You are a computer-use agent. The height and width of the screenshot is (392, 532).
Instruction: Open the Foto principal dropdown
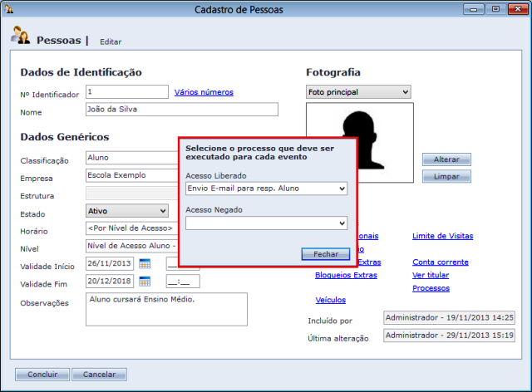[x=358, y=91]
